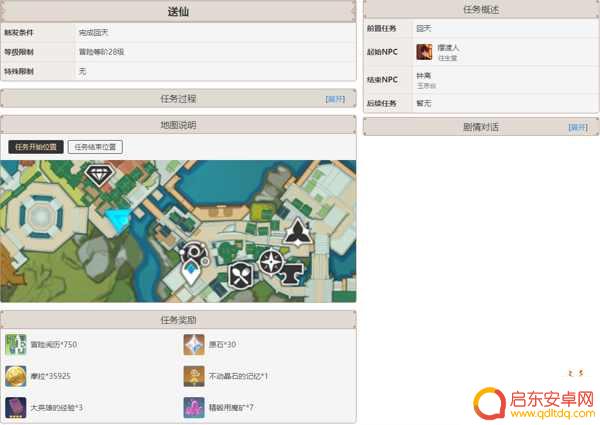
Task: Click the 精锻用魔矿 ore reward icon
Action: (x=194, y=407)
